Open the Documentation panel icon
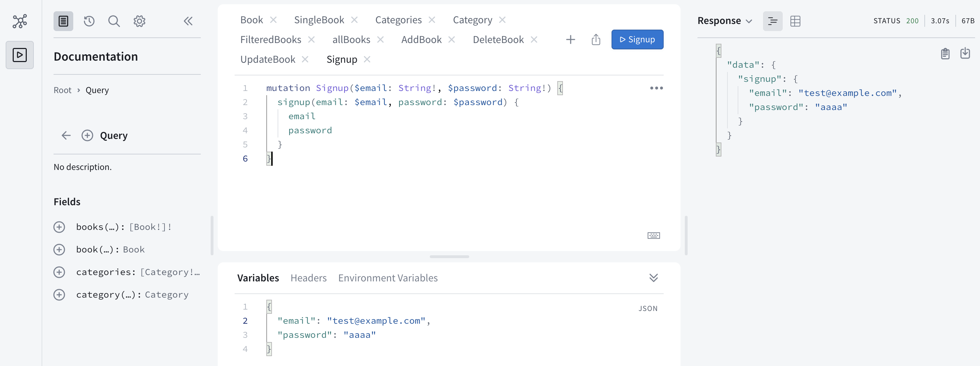This screenshot has width=980, height=366. click(x=63, y=21)
